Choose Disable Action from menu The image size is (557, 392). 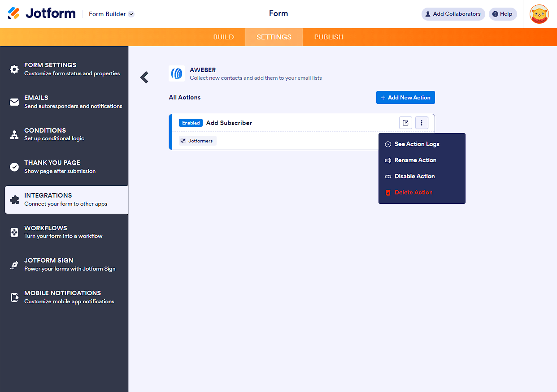(x=422, y=177)
